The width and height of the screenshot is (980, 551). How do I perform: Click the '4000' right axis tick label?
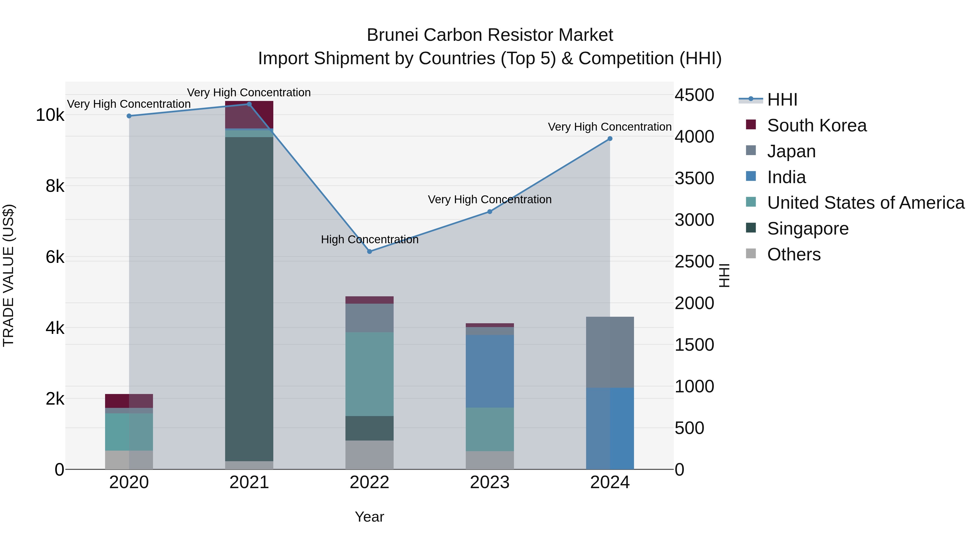[695, 137]
